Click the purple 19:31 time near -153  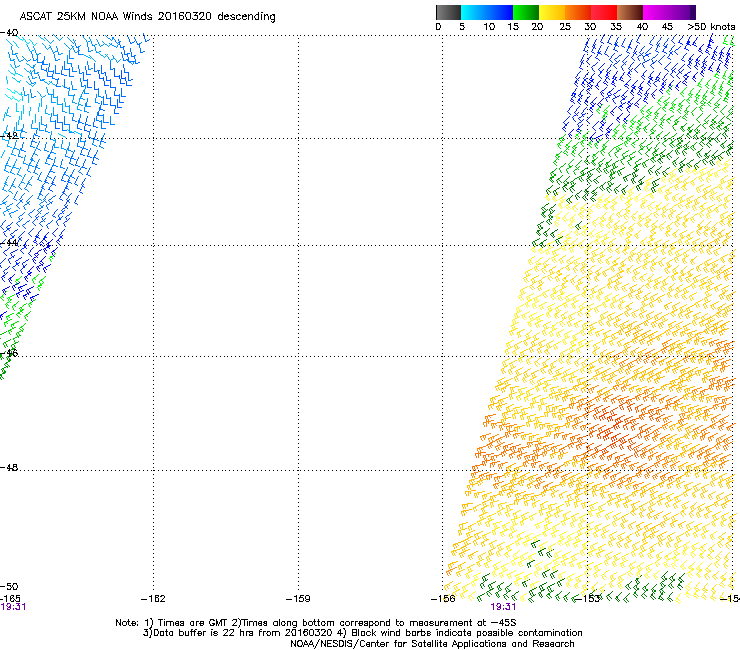tap(503, 607)
